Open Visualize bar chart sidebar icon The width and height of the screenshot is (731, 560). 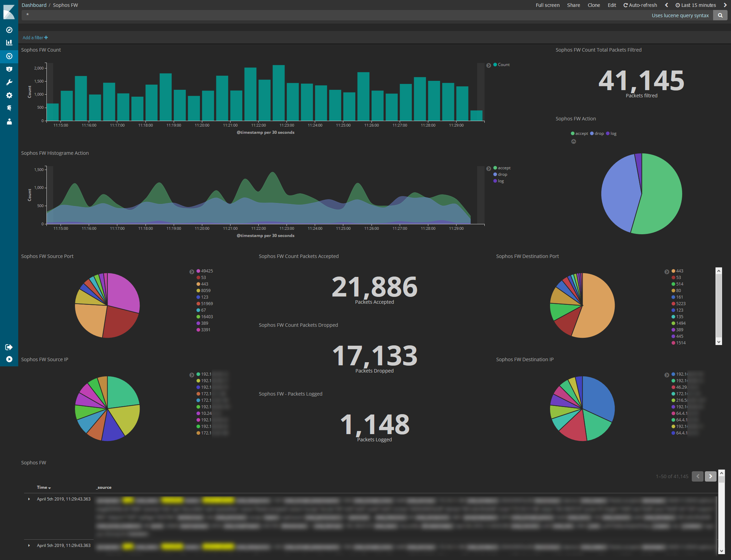9,43
